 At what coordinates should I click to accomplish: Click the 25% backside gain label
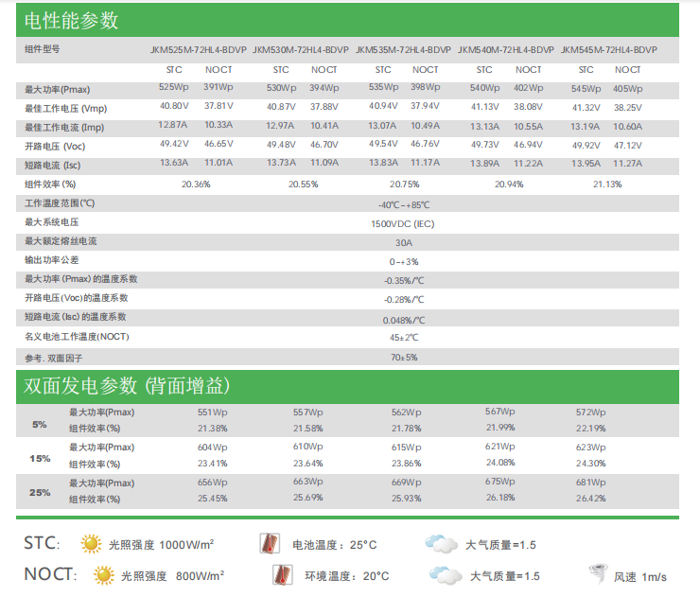40,493
